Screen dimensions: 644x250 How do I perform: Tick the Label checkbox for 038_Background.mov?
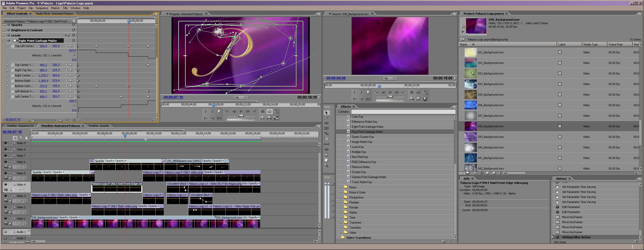(560, 126)
